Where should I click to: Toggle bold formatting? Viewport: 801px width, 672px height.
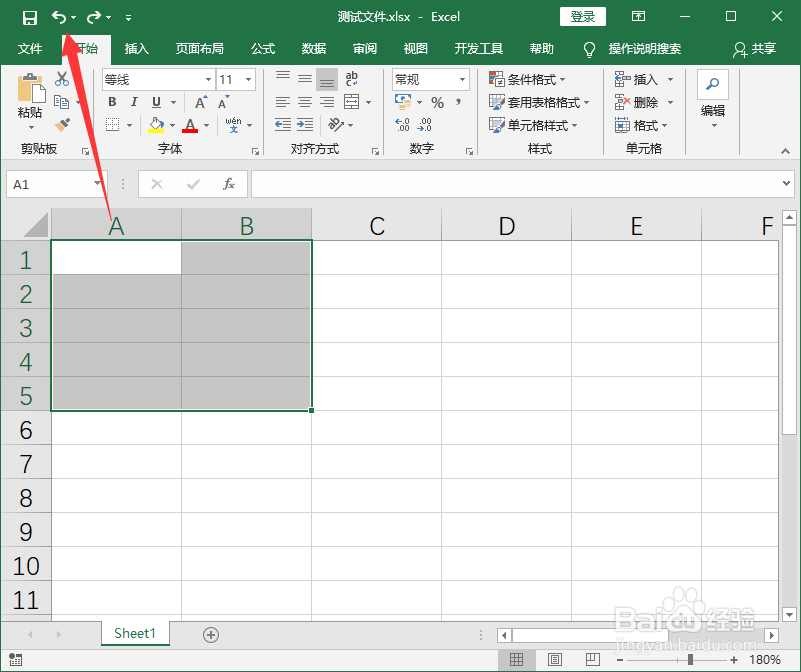click(112, 102)
